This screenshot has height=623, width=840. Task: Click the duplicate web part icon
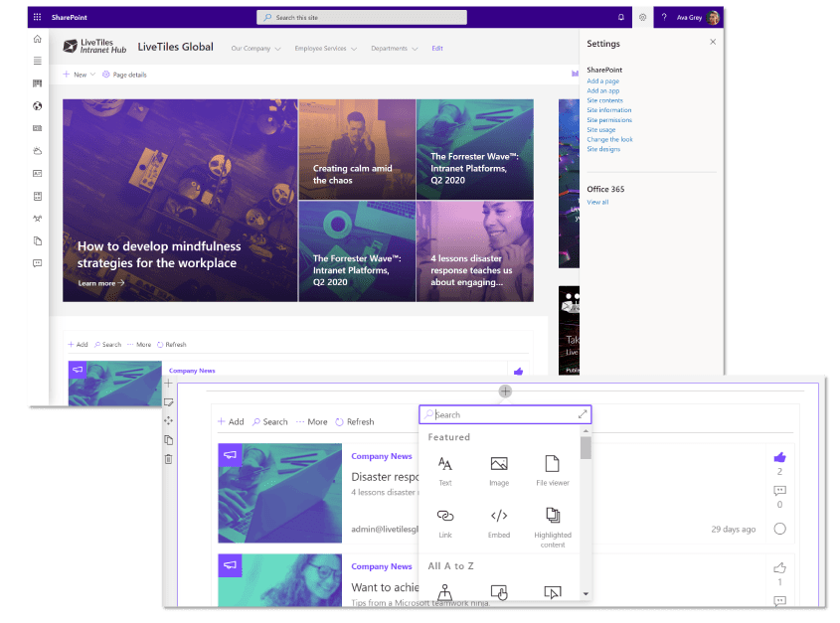click(168, 440)
